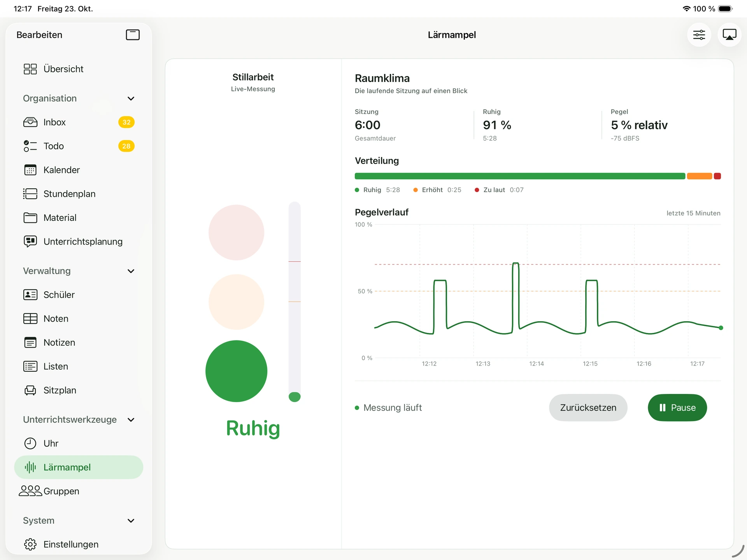The height and width of the screenshot is (560, 747).
Task: Open the Todo checklist icon
Action: (x=30, y=146)
